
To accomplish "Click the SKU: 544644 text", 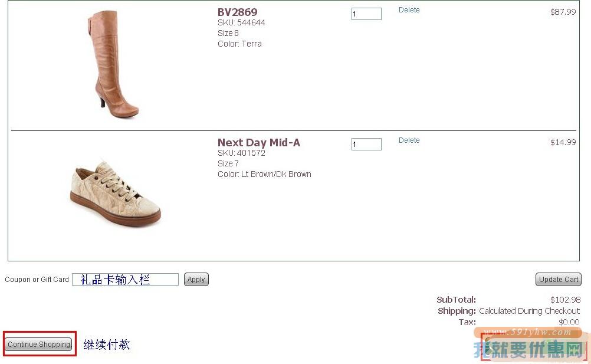I will 241,22.
